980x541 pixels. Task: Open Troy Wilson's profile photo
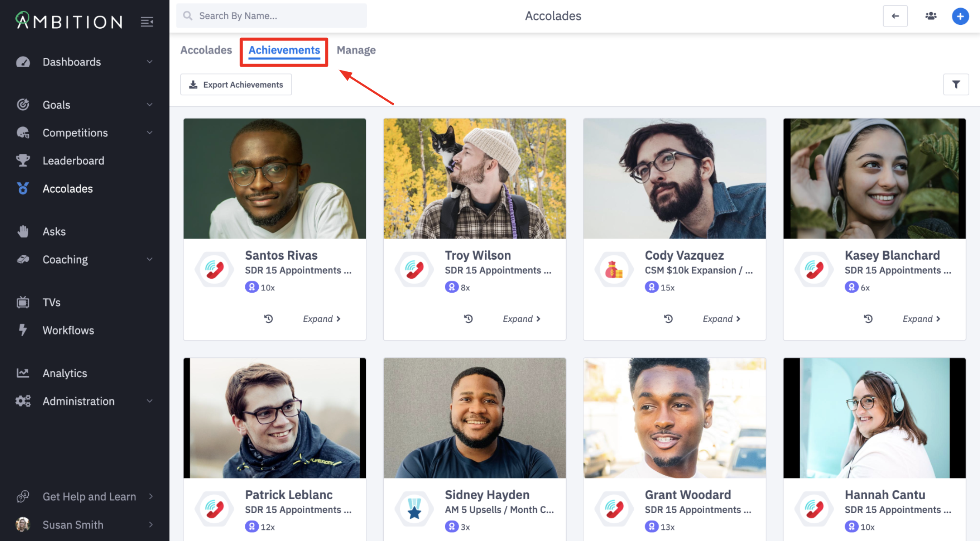[474, 179]
